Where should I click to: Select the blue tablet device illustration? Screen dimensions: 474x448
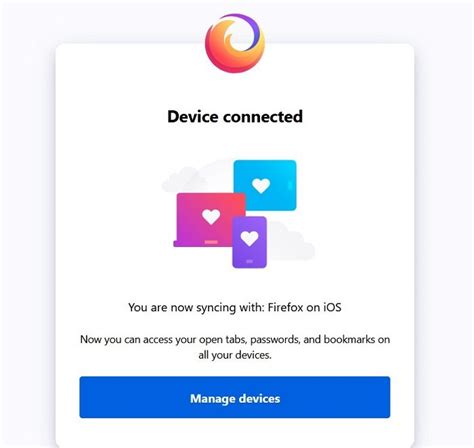pyautogui.click(x=265, y=185)
